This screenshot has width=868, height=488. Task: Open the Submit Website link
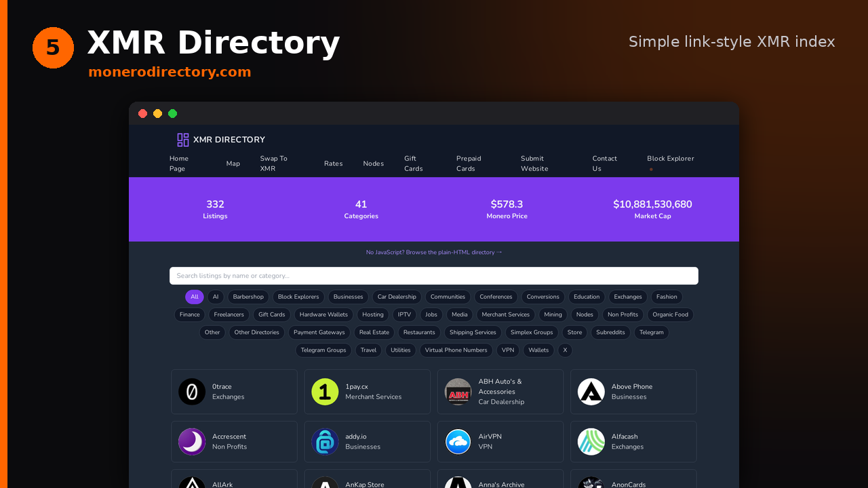pos(534,163)
